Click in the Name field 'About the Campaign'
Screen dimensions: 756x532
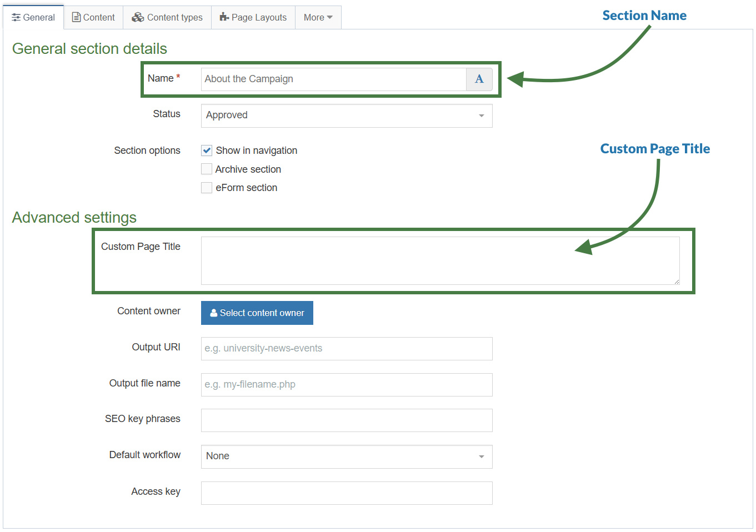334,79
